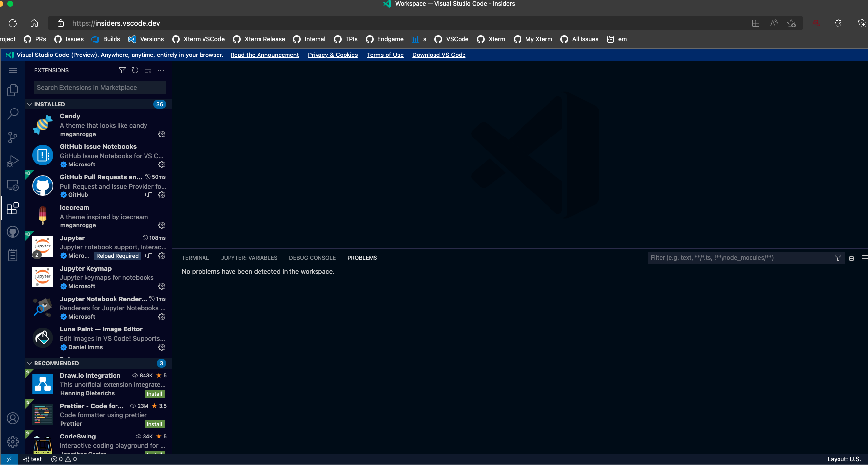Open the More Actions ellipsis menu

[160, 70]
